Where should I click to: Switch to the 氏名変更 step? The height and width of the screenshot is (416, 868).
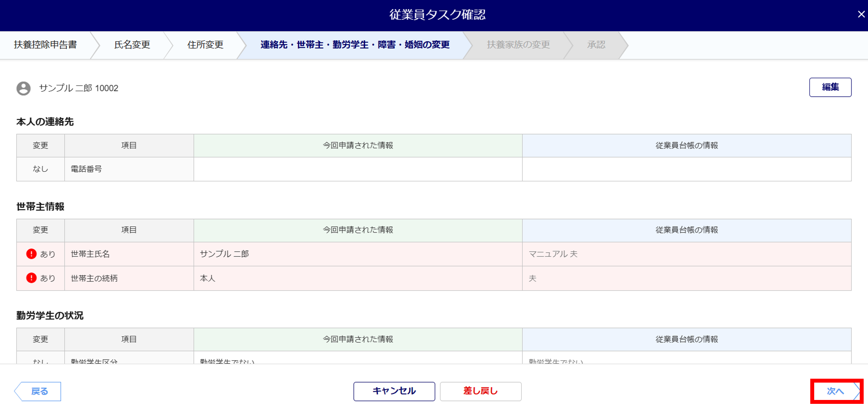[x=132, y=45]
